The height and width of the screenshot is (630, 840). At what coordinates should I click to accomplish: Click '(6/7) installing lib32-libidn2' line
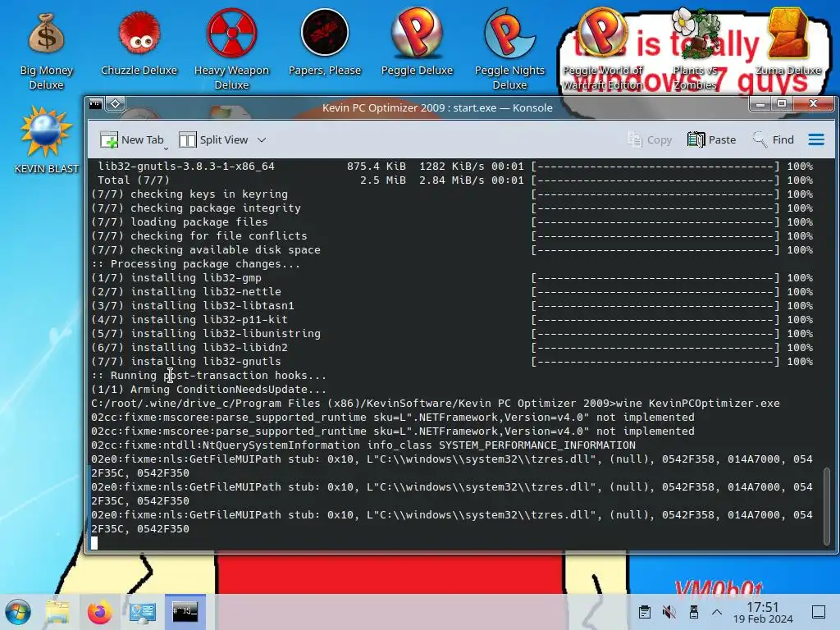tap(189, 348)
